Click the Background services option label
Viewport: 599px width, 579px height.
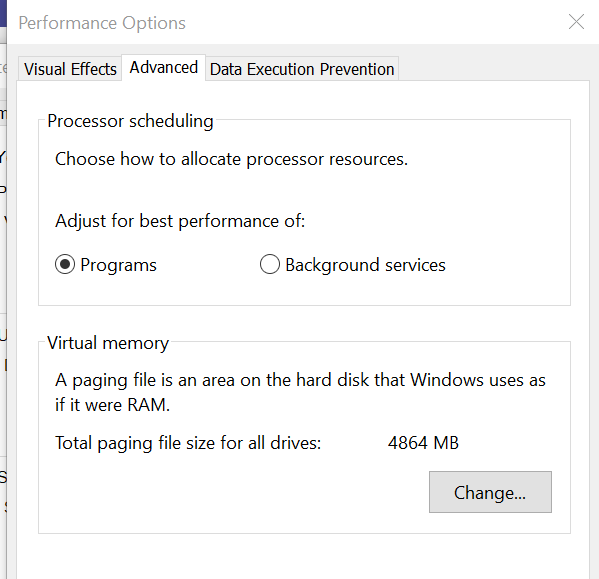(x=365, y=265)
